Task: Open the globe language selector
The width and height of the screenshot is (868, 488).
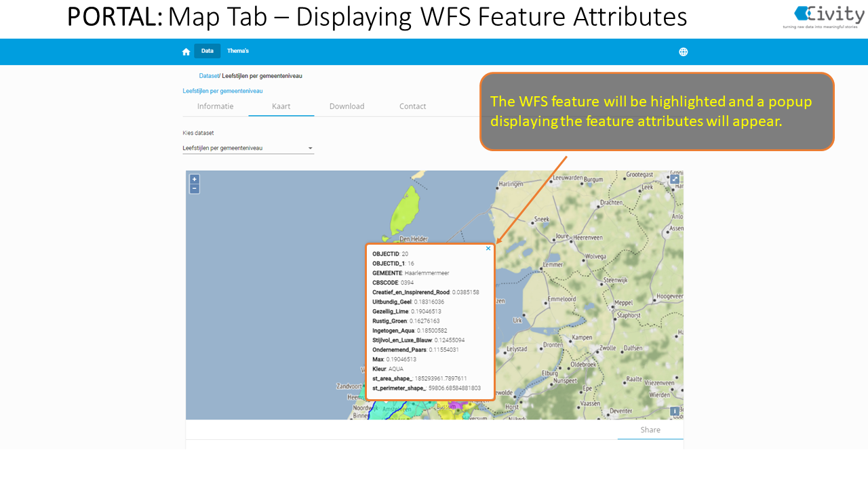Action: 683,52
